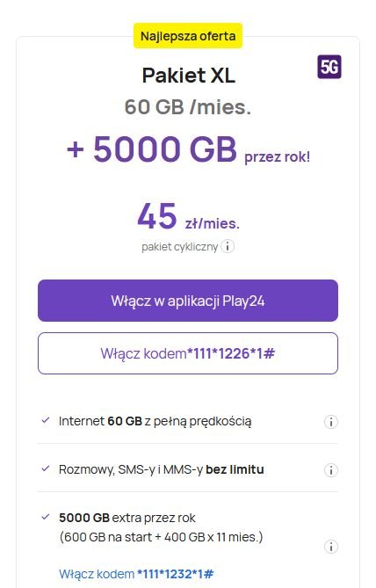The width and height of the screenshot is (376, 588).
Task: Click the 45 zł/mies. price
Action: (x=188, y=216)
